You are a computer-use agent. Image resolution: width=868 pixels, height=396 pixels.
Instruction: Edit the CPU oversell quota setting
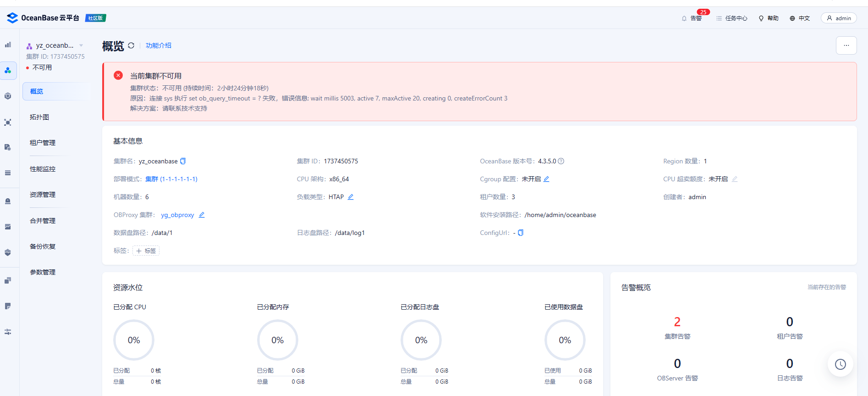(735, 179)
